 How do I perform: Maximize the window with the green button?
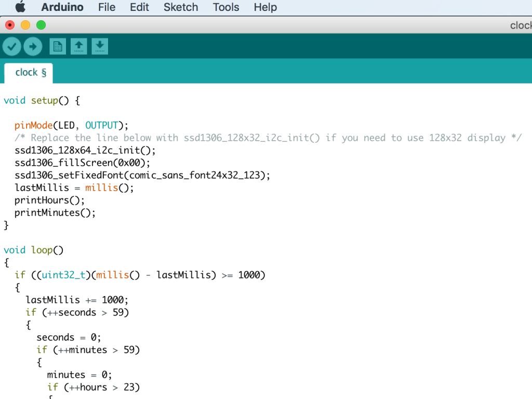(41, 25)
